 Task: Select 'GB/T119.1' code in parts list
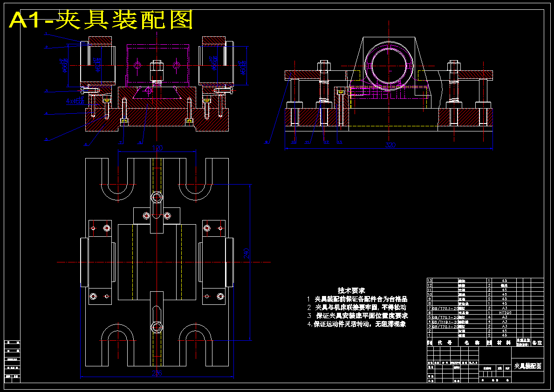coord(445,322)
